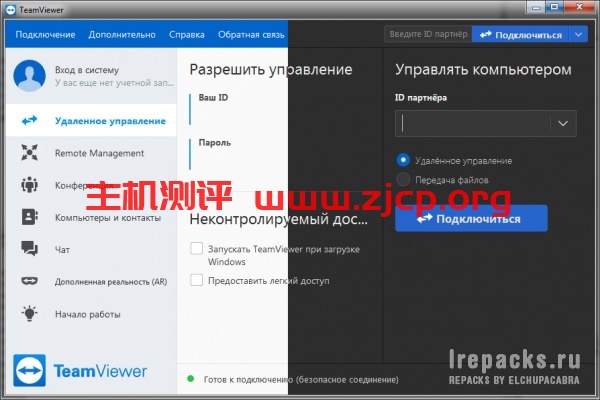Maximize the TeamViewer window
This screenshot has height=400, width=600.
[x=554, y=7]
